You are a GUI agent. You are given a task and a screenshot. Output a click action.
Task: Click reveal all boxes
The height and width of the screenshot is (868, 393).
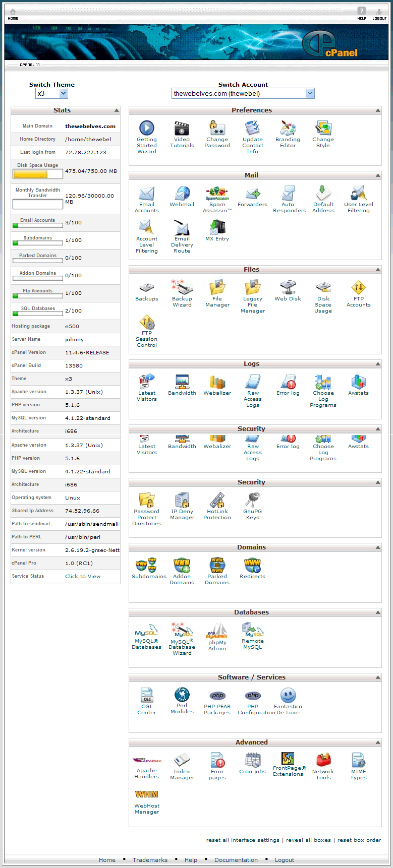(308, 840)
